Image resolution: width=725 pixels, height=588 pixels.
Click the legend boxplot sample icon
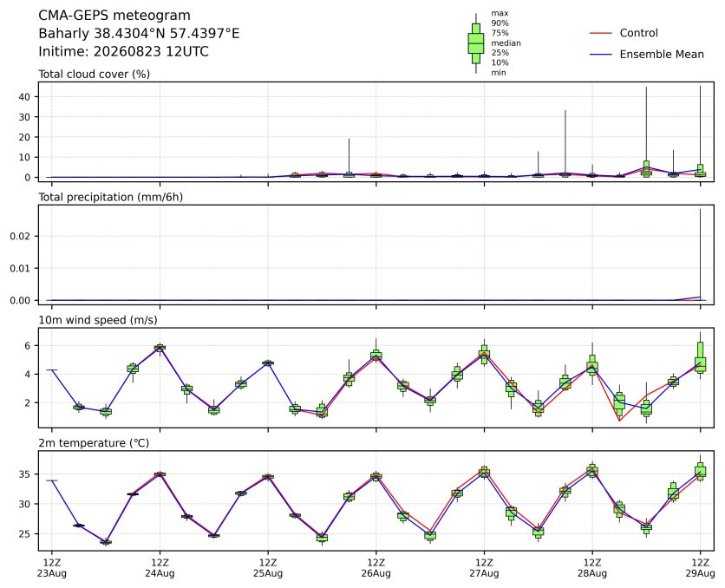click(x=476, y=43)
